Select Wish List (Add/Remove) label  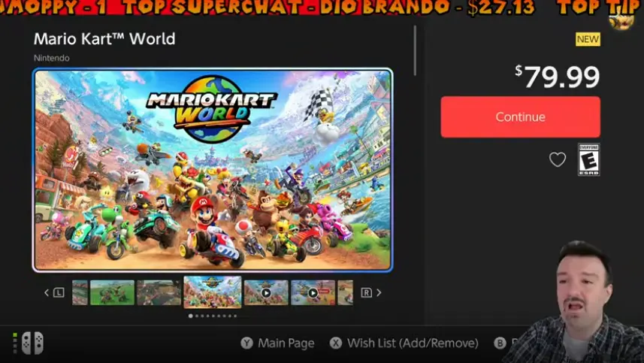tap(413, 343)
